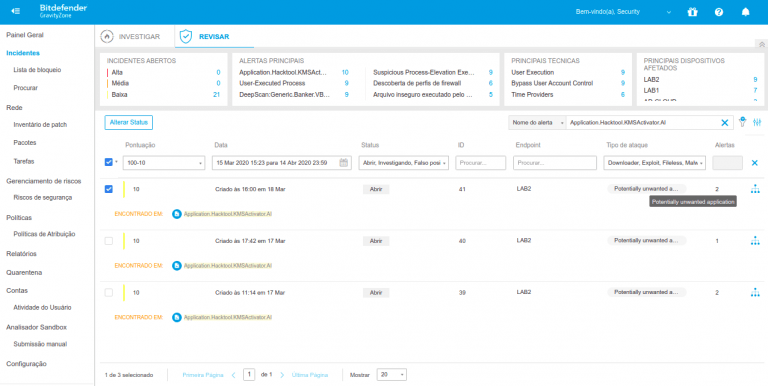
Task: Go to Primeira Página link
Action: click(203, 375)
